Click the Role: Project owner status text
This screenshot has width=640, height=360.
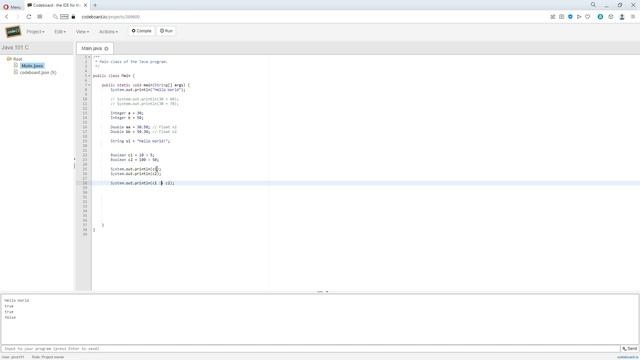coord(48,357)
